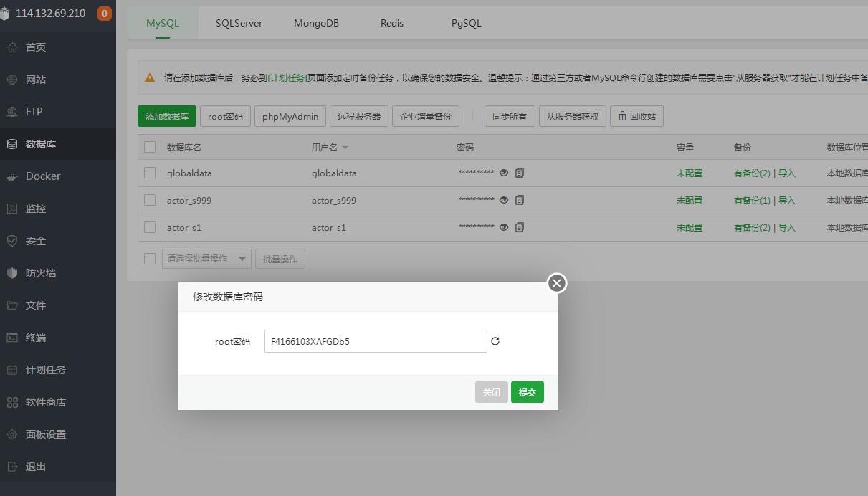Submit the new root password
This screenshot has height=496, width=868.
pos(527,392)
